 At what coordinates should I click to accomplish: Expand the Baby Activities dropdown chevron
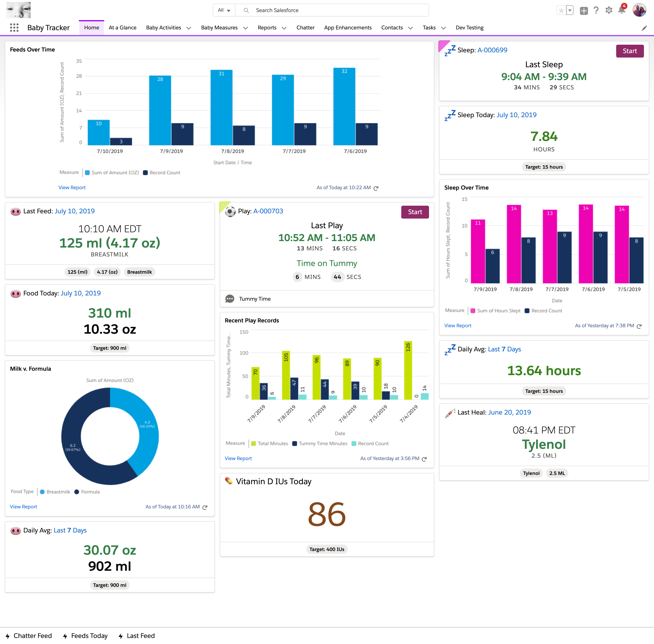(189, 28)
